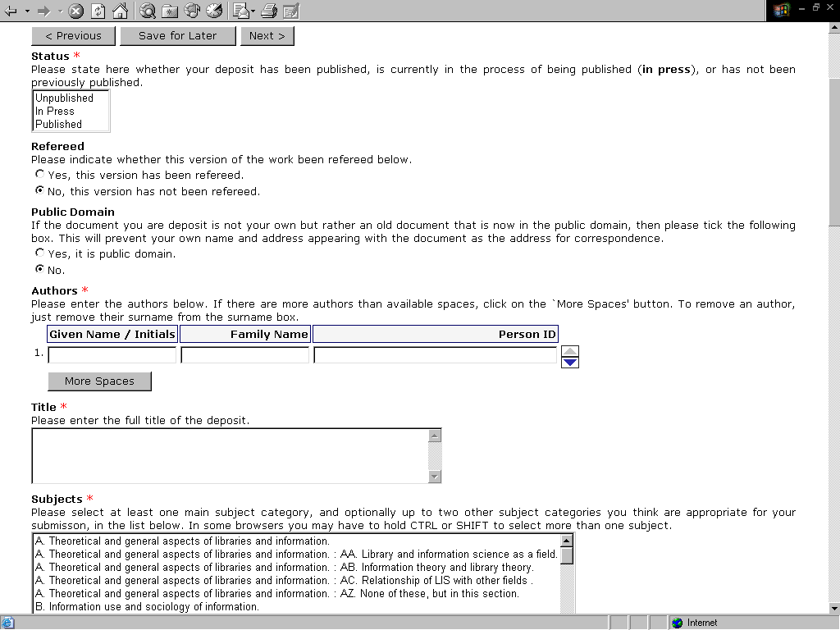Open the Favorites folder icon
This screenshot has width=840, height=630.
[x=170, y=11]
